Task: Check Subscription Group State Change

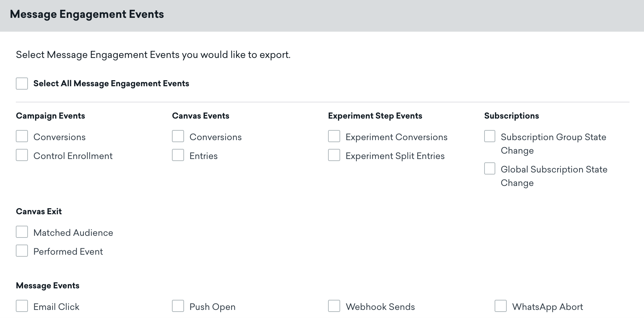Action: 490,136
